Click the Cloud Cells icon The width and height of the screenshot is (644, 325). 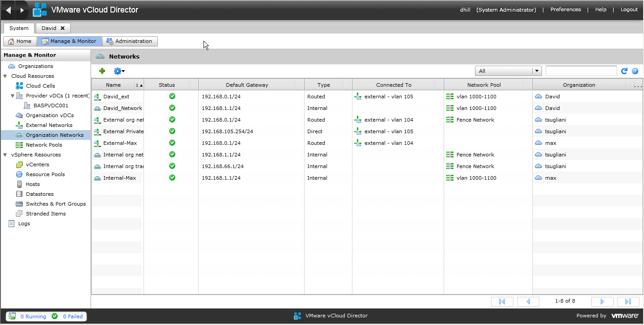tap(19, 86)
